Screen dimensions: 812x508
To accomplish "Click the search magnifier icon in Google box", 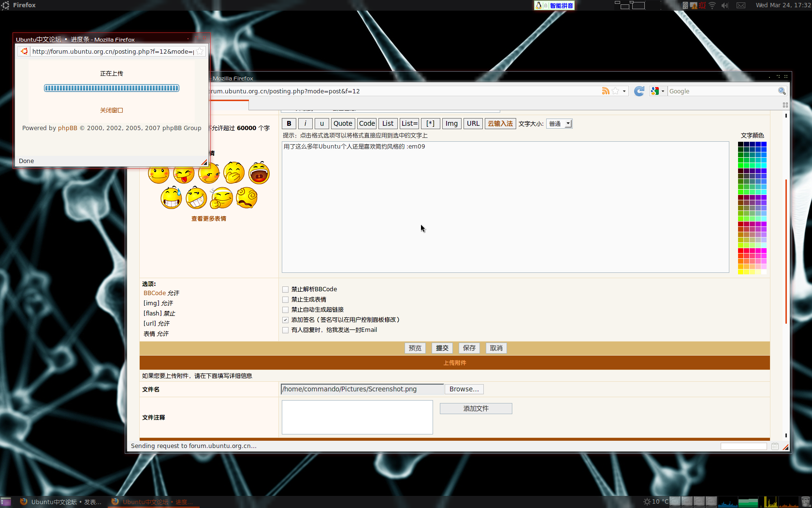I will click(782, 91).
